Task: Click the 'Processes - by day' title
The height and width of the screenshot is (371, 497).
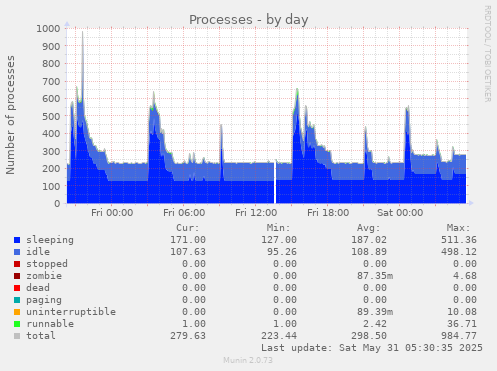Action: point(249,20)
